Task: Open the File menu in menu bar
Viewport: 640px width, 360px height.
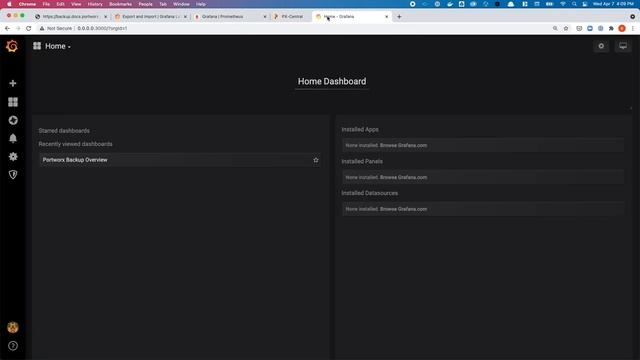Action: [x=46, y=4]
